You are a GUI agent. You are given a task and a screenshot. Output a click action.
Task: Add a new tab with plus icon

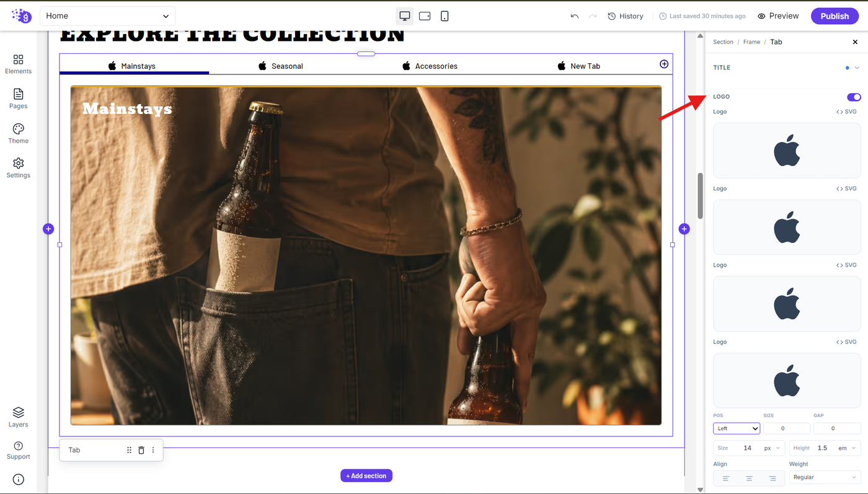[664, 64]
